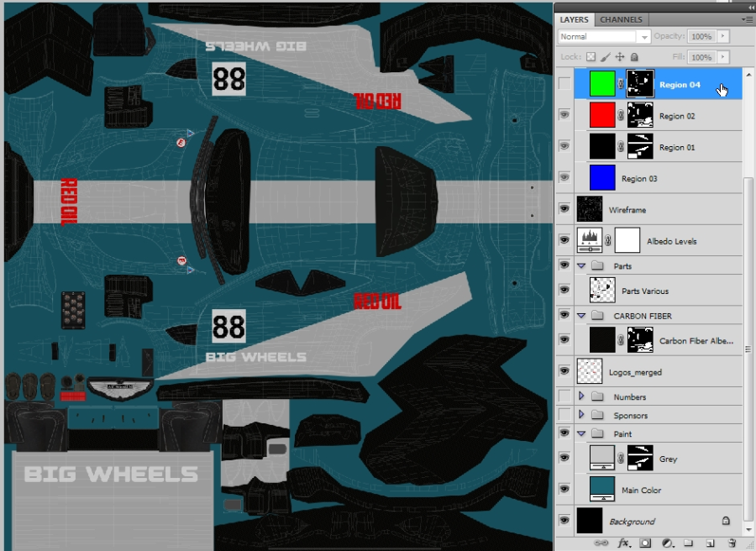The image size is (756, 551).
Task: Toggle lock transparent pixels icon
Action: pyautogui.click(x=591, y=57)
